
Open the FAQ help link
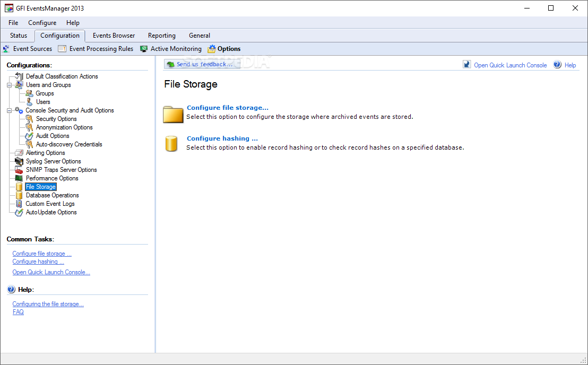click(18, 312)
